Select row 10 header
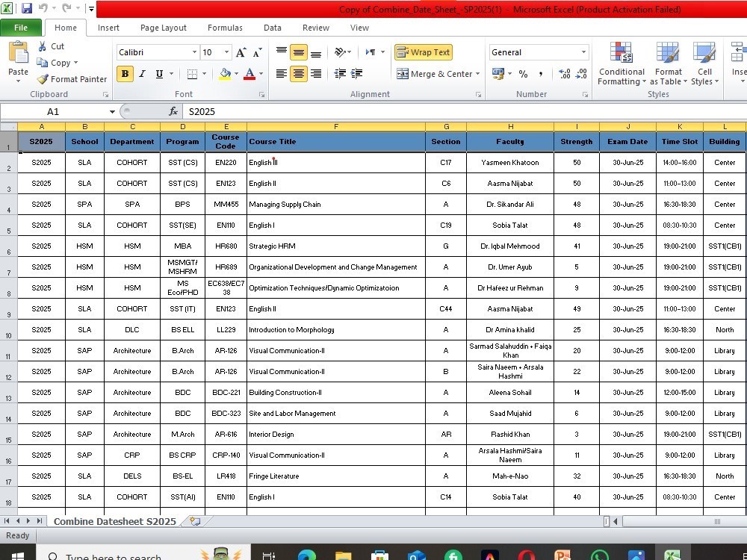 (x=8, y=330)
